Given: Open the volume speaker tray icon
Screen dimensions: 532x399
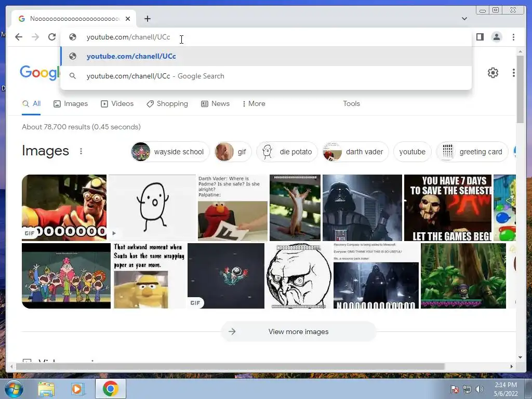Looking at the screenshot, I should tap(479, 389).
